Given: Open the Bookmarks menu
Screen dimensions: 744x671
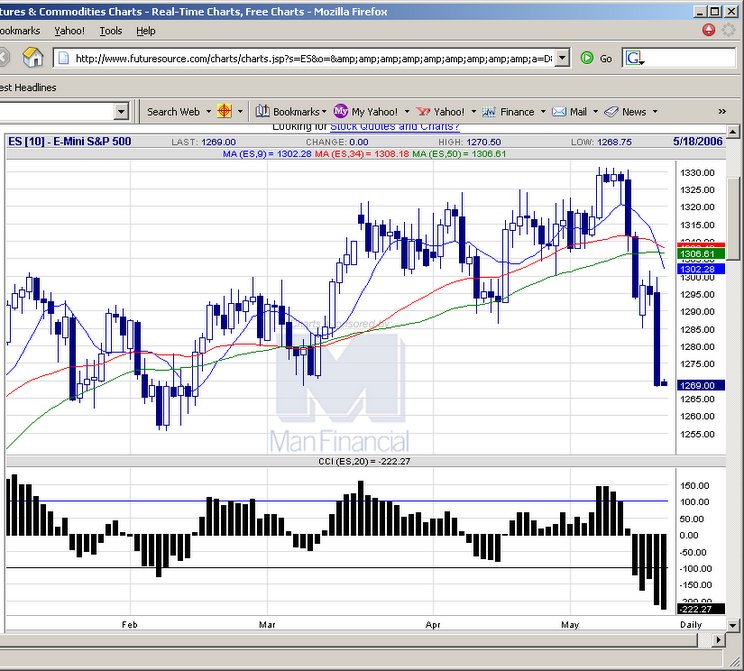Looking at the screenshot, I should 20,31.
